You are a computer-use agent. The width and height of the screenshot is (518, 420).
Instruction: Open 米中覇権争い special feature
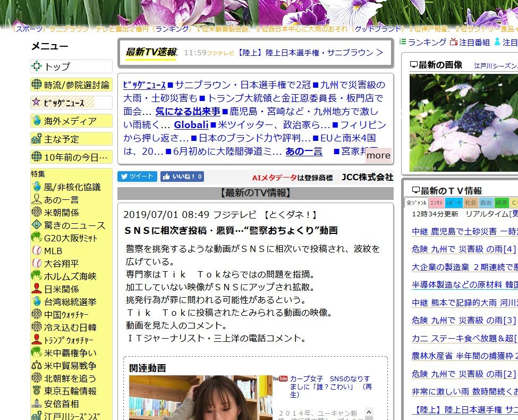70,353
